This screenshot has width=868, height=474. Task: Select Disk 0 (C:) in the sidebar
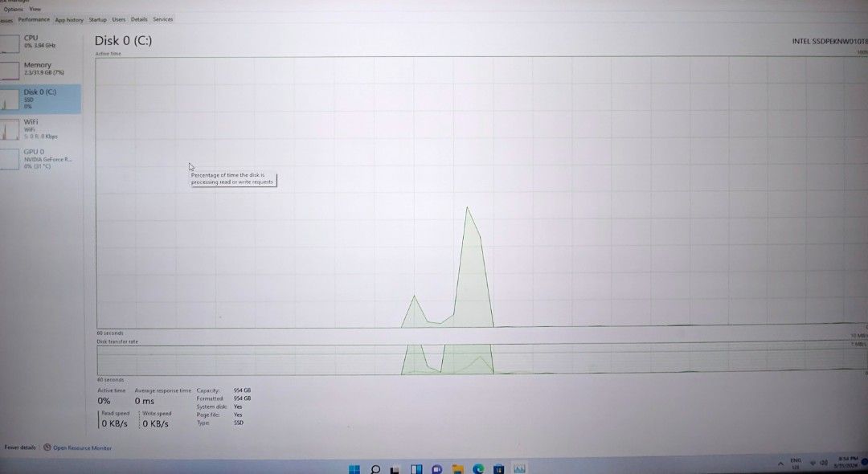(x=40, y=99)
